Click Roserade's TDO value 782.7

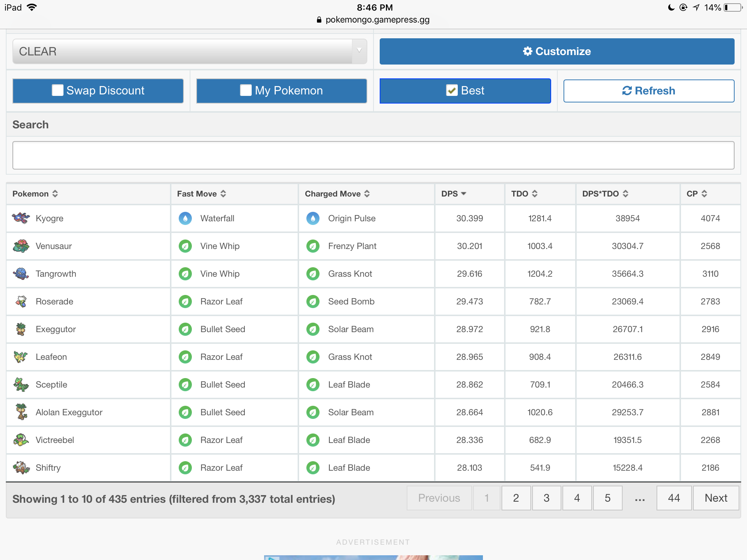pyautogui.click(x=540, y=302)
